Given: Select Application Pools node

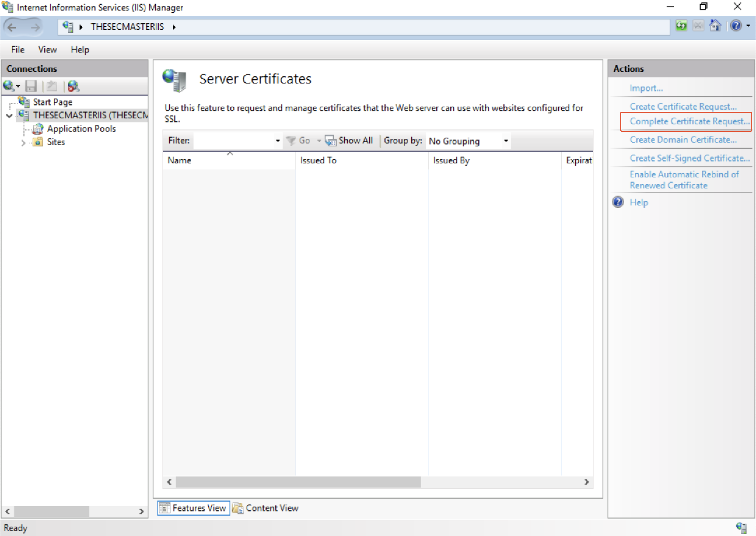Looking at the screenshot, I should 81,129.
